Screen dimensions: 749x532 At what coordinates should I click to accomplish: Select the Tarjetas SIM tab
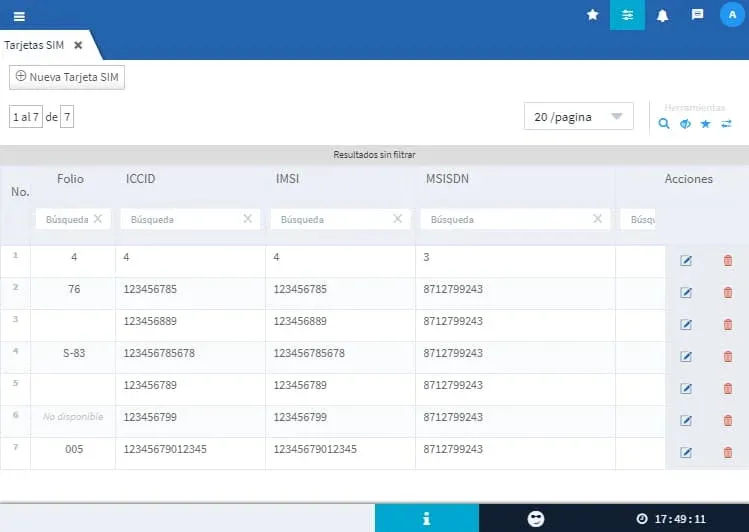(35, 46)
